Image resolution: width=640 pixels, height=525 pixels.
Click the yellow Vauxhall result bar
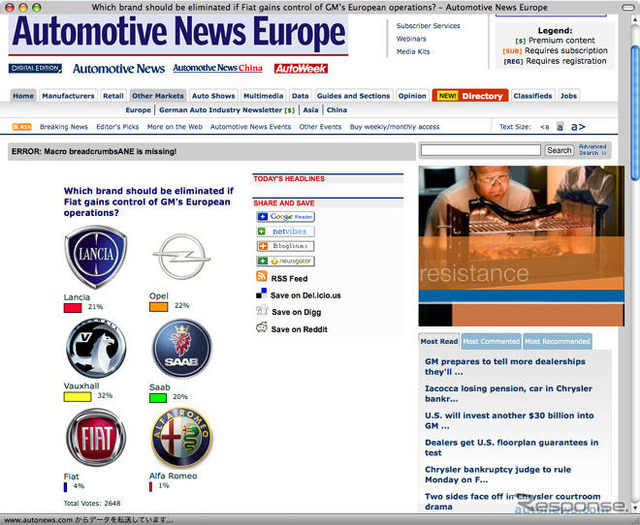pos(78,397)
